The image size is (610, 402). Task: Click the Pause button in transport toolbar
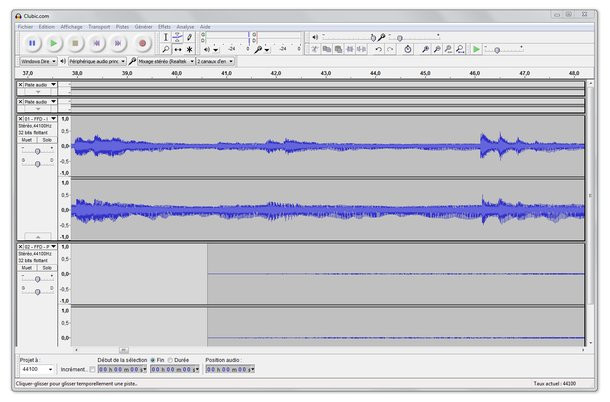coord(32,43)
